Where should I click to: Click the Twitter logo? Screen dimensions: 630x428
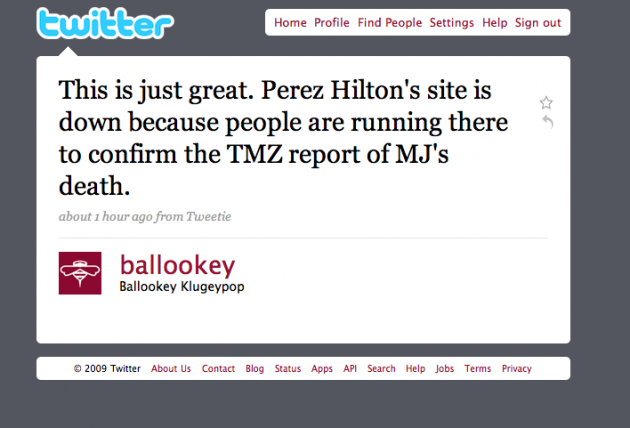[x=105, y=23]
